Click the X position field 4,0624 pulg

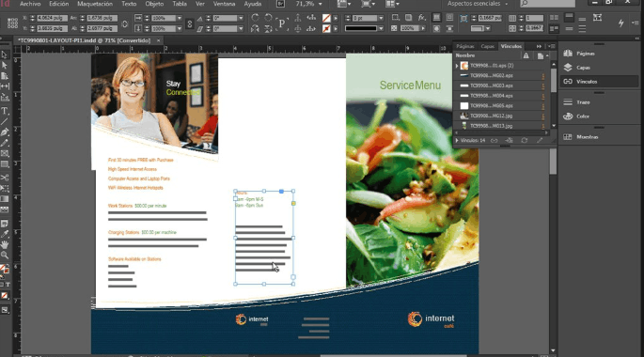[52, 18]
